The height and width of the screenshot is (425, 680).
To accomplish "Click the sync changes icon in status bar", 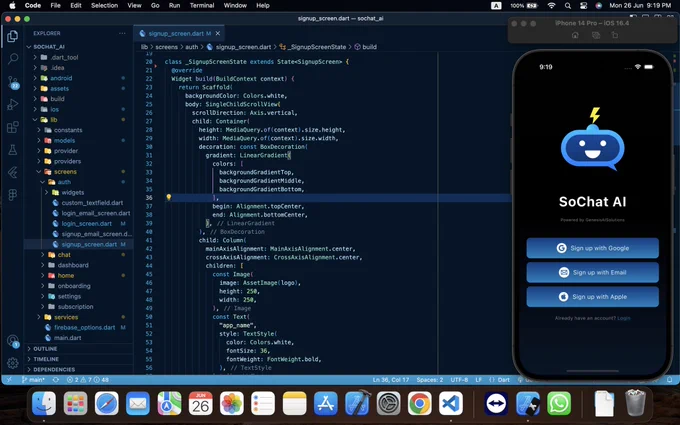I will pyautogui.click(x=56, y=379).
